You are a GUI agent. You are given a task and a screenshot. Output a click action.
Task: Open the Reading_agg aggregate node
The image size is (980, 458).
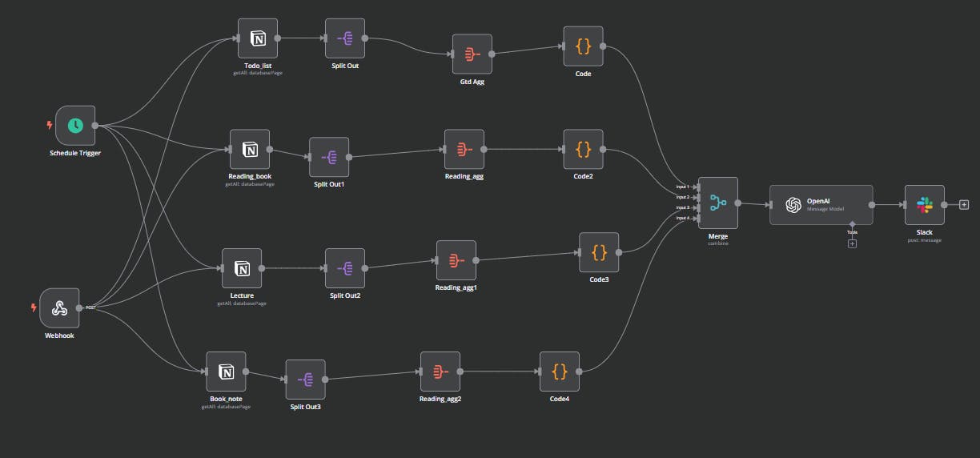(464, 150)
